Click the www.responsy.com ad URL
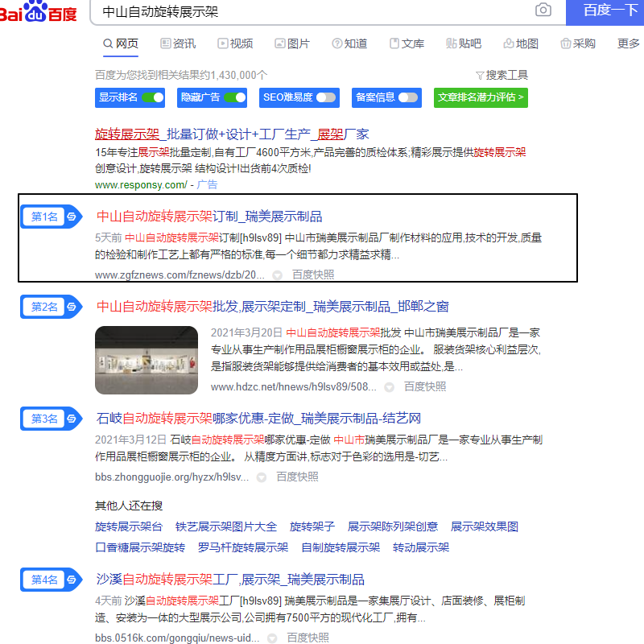 coord(141,185)
